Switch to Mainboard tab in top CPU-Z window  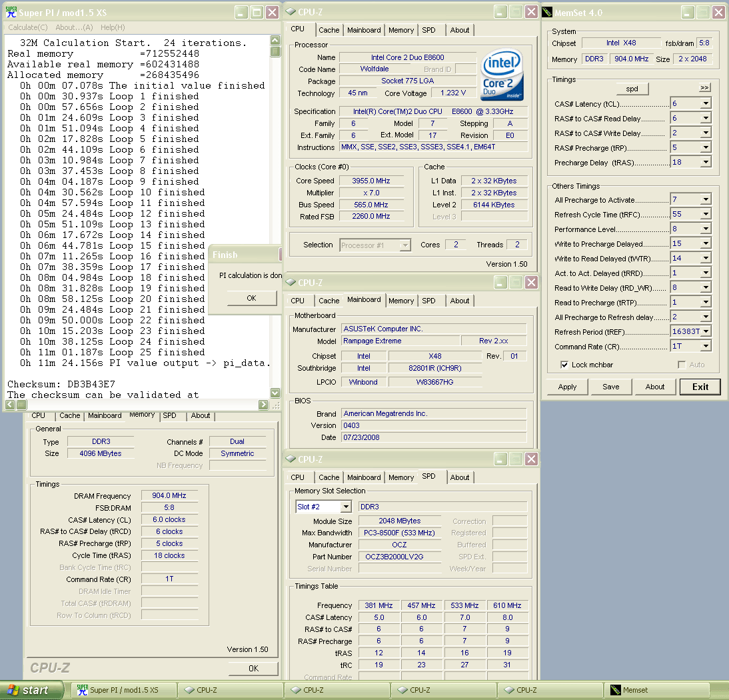364,30
